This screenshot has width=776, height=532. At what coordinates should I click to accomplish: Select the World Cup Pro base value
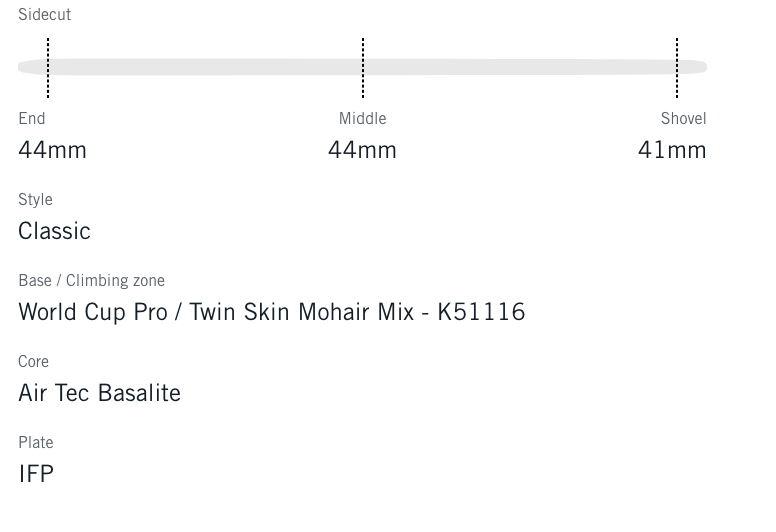tap(93, 312)
